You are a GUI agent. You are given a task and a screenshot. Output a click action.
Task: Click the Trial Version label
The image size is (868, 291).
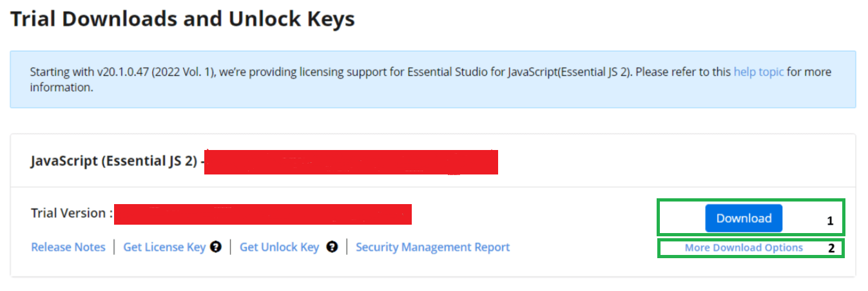(72, 213)
